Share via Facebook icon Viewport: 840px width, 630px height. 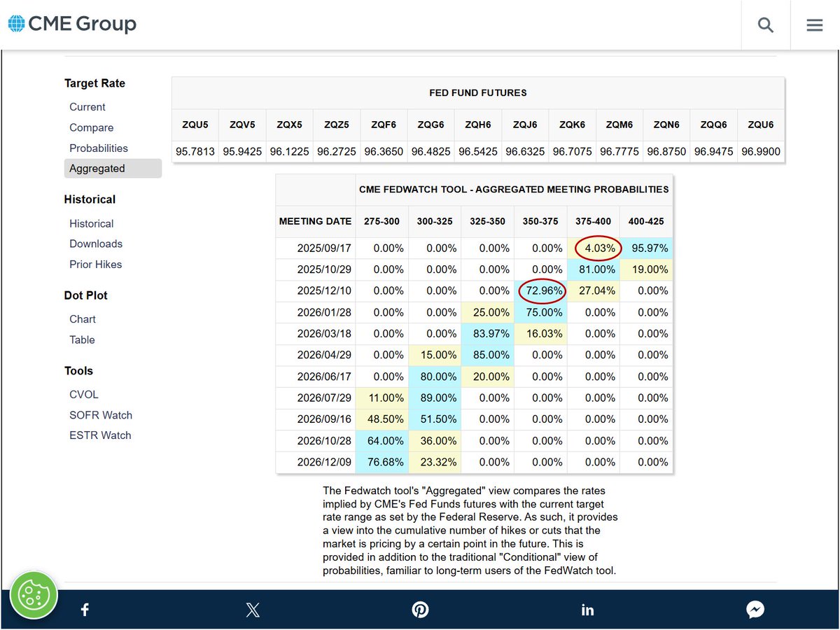tap(85, 610)
